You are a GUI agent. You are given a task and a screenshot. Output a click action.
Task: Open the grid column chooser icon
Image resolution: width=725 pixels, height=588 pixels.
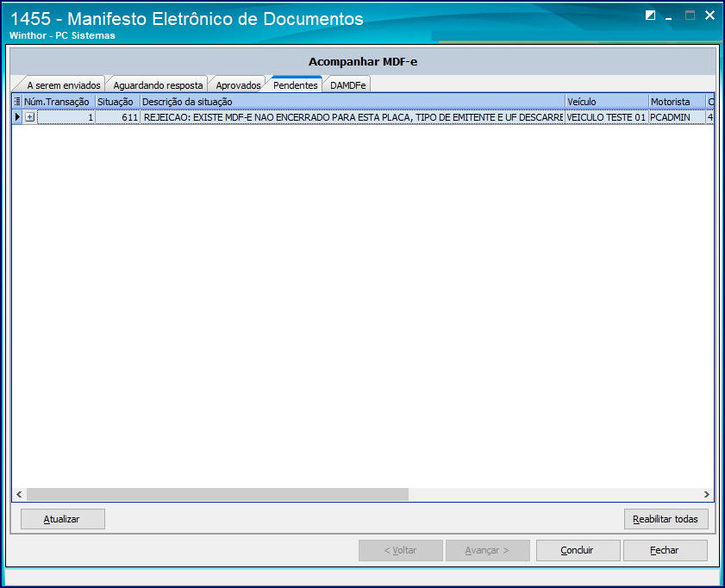[17, 101]
